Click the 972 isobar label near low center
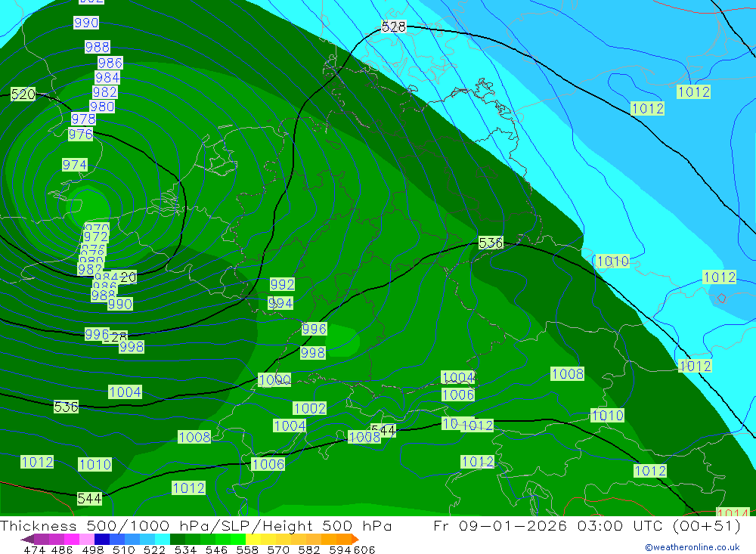 click(96, 237)
